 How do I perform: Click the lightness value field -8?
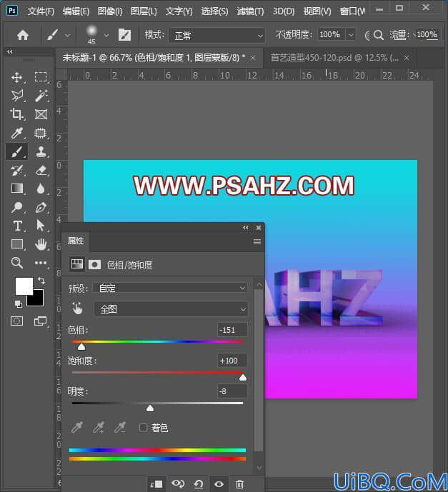[x=232, y=391]
